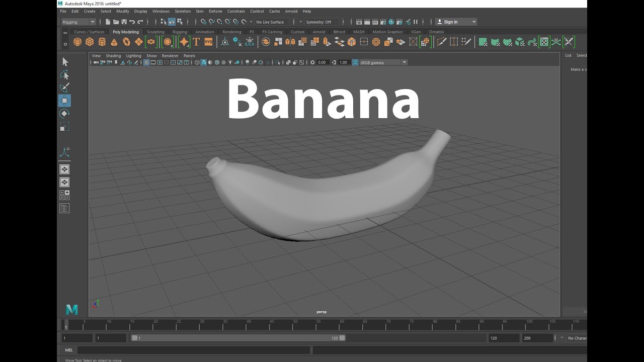Select the Lasso tool in toolbox

pos(64,74)
